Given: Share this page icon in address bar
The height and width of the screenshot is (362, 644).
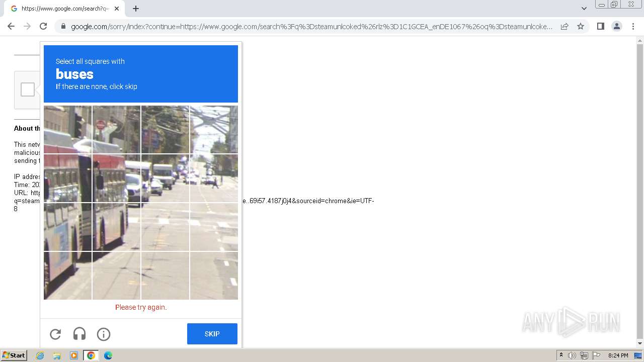Looking at the screenshot, I should [565, 26].
